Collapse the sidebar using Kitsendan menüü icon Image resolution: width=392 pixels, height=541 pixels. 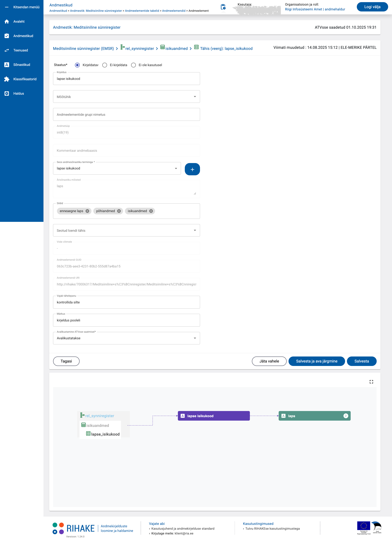pos(7,7)
